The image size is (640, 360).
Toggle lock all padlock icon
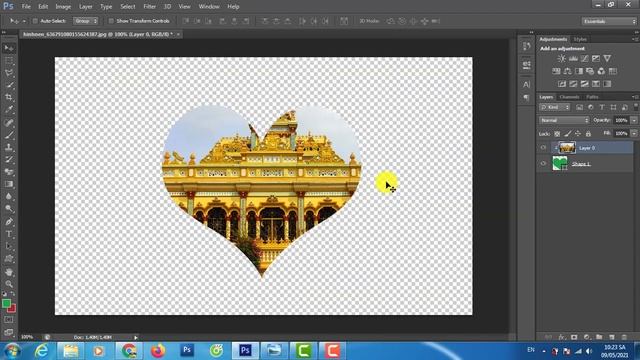point(588,133)
